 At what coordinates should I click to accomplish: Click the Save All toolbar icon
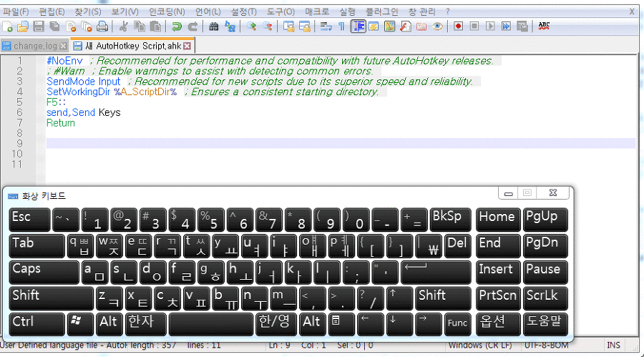(54, 26)
